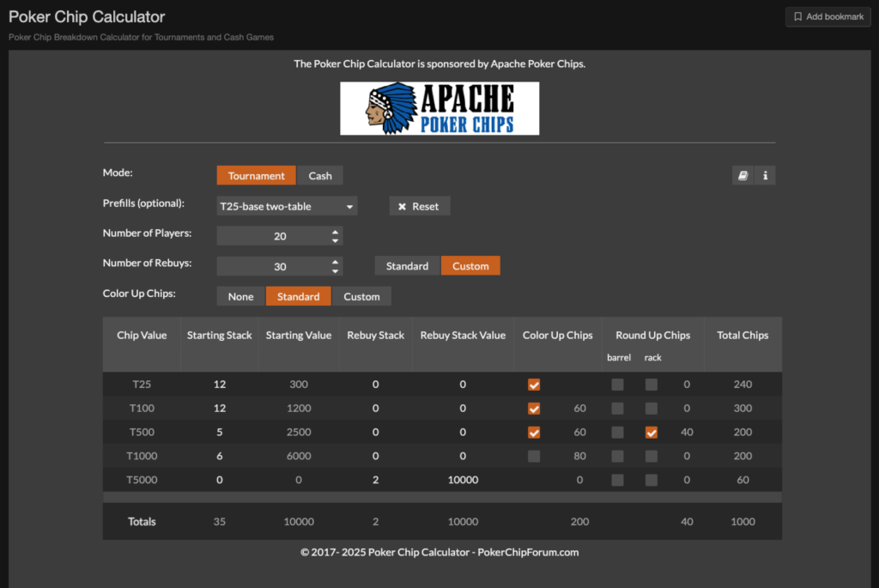Open the Prefills dropdown
Image resolution: width=879 pixels, height=588 pixels.
pos(287,206)
